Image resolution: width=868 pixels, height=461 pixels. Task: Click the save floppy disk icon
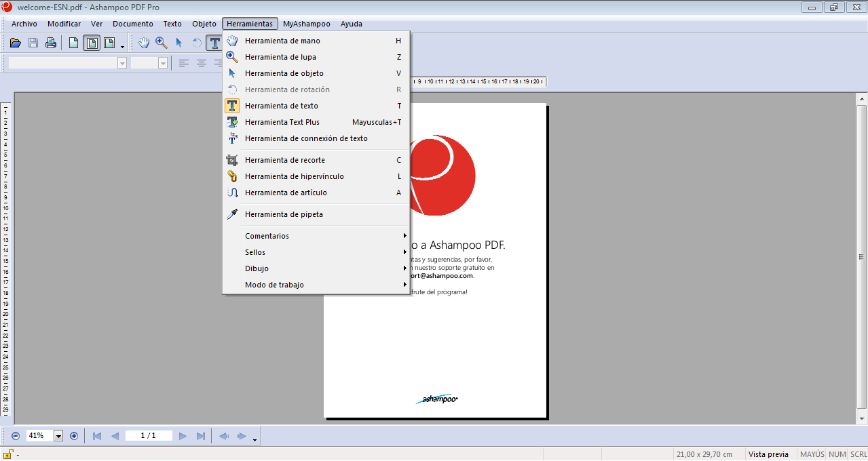[33, 43]
